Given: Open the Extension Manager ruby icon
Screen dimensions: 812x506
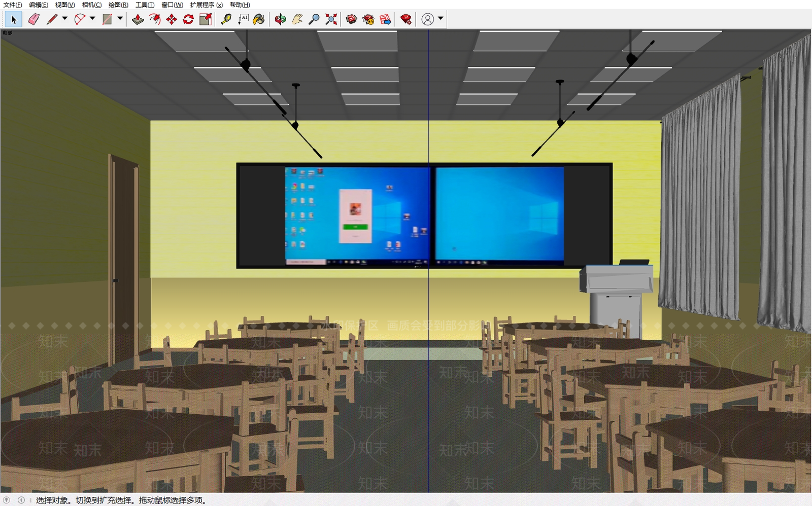Looking at the screenshot, I should pos(405,19).
